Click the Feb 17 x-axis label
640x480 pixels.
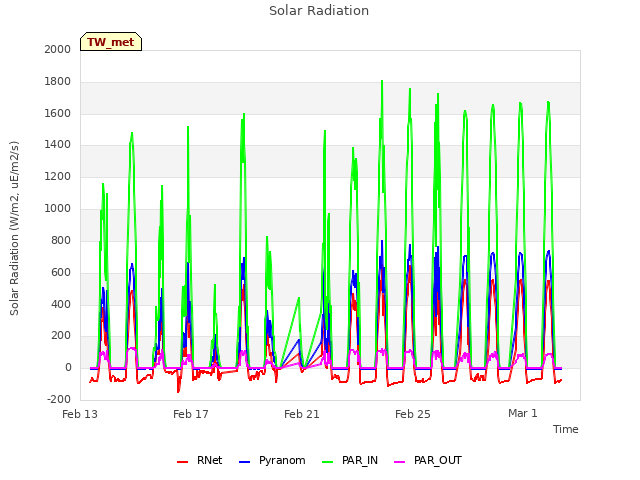[x=191, y=414]
